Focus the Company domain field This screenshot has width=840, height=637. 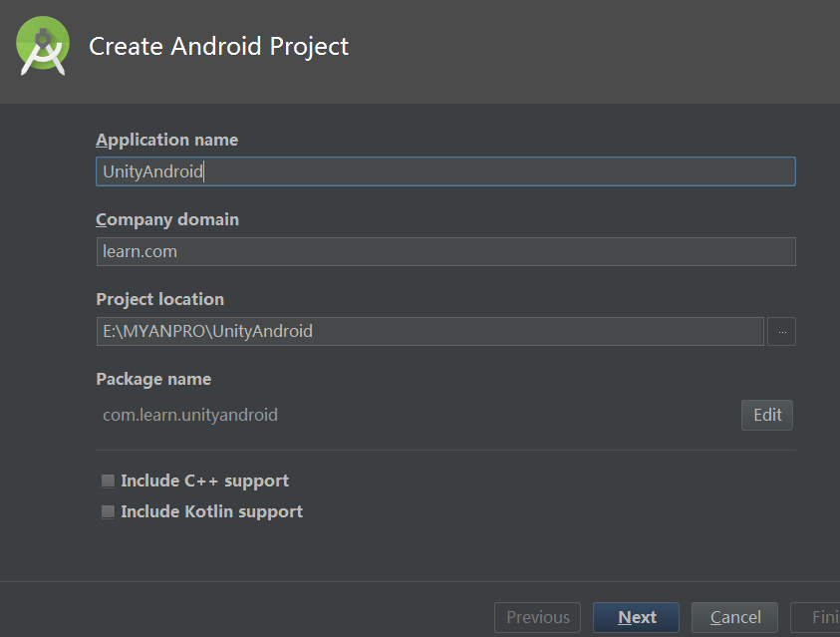click(x=445, y=252)
